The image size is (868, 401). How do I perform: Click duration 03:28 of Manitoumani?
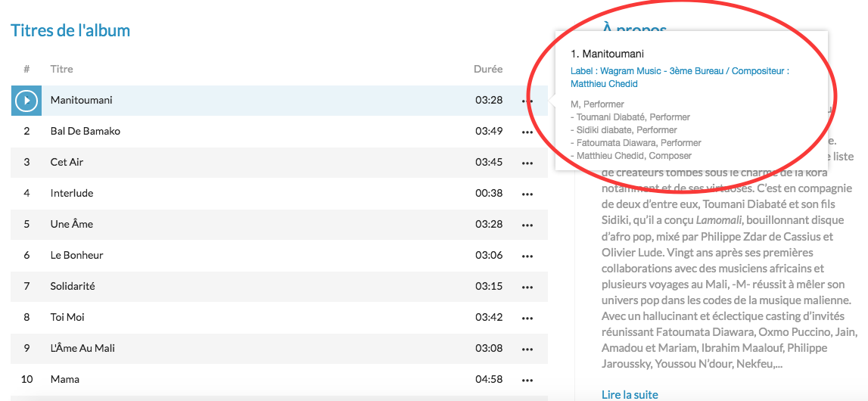489,100
